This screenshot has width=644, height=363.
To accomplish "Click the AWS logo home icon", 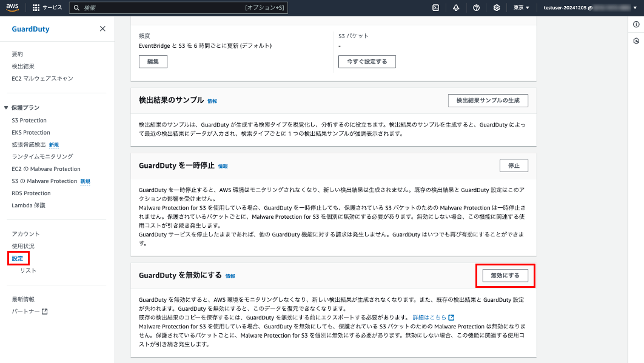I will pyautogui.click(x=12, y=7).
